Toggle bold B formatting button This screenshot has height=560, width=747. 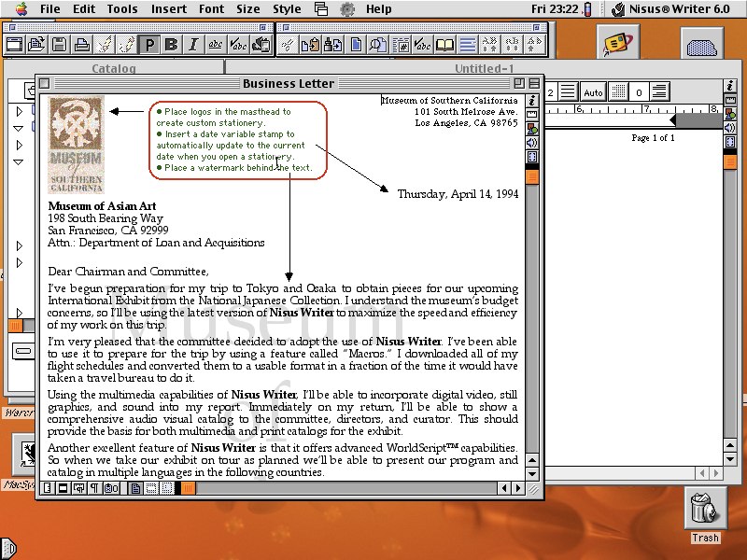(x=171, y=45)
